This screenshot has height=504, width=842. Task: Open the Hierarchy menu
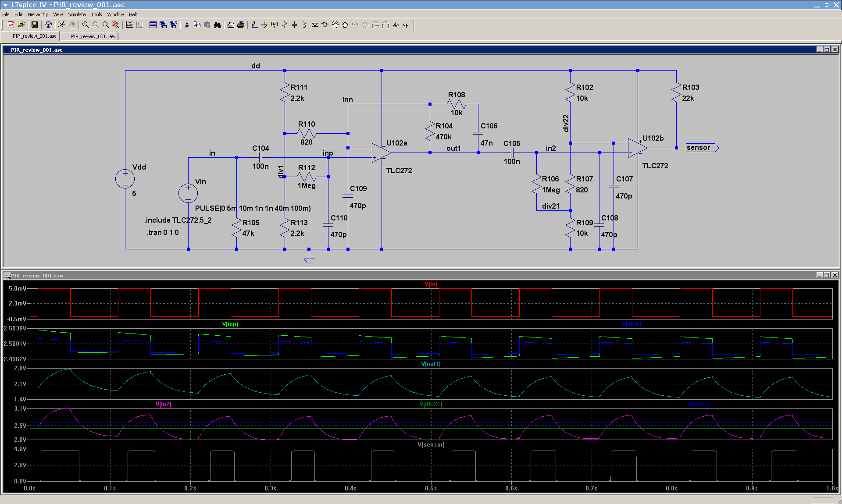(x=37, y=14)
